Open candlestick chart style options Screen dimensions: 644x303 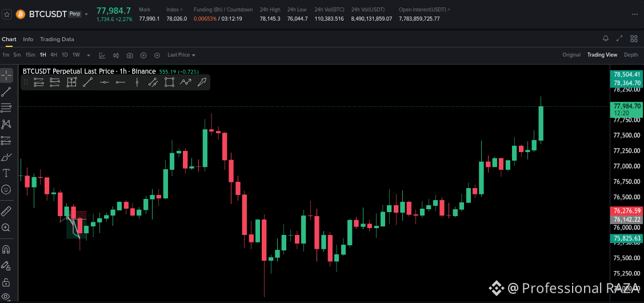[116, 55]
